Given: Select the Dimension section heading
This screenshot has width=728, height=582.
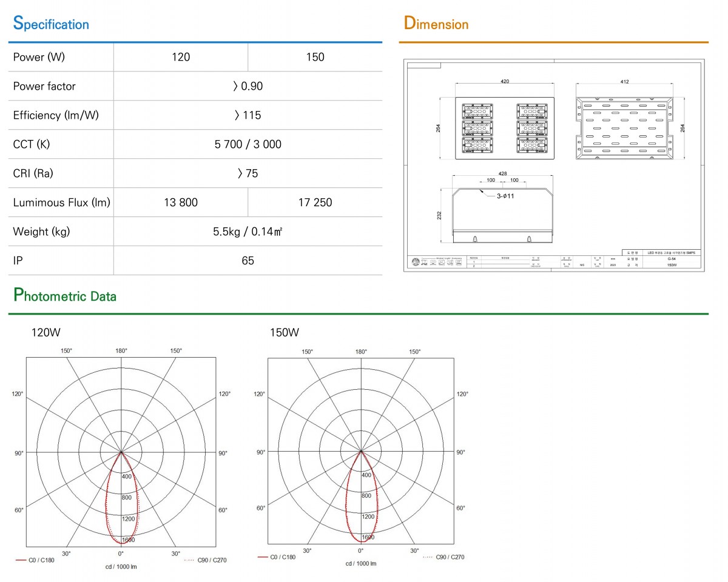Looking at the screenshot, I should (436, 24).
